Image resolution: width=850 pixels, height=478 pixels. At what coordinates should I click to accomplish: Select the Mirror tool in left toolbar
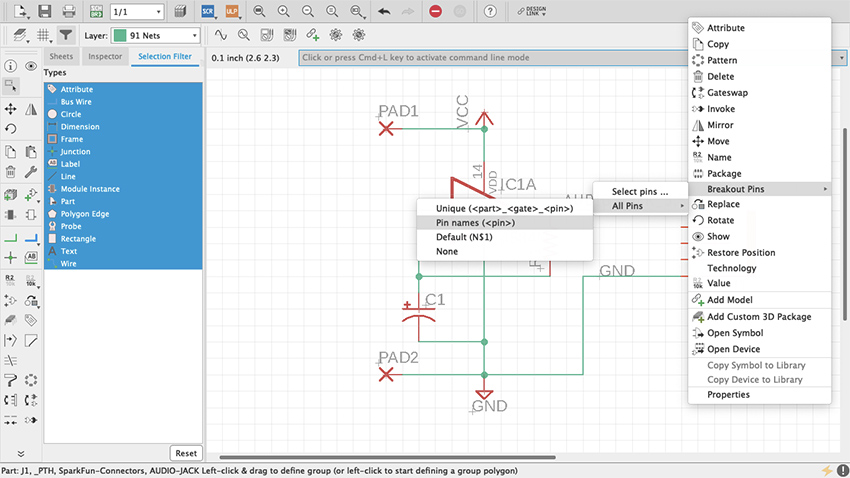pos(31,109)
